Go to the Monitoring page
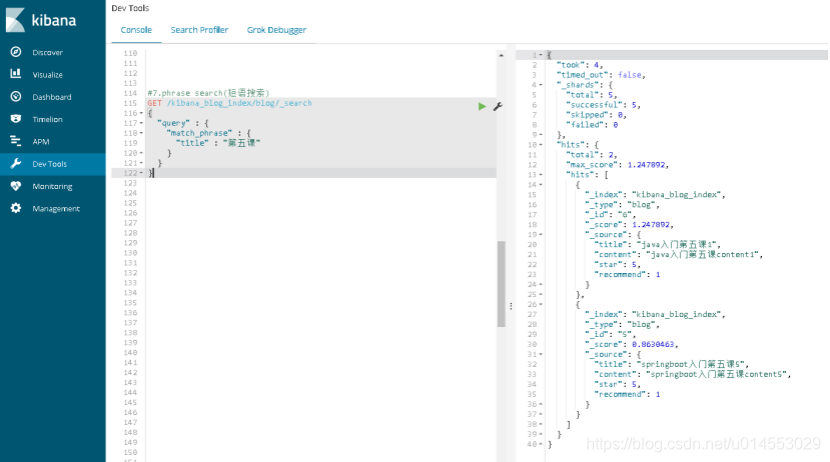Image resolution: width=830 pixels, height=462 pixels. tap(52, 186)
